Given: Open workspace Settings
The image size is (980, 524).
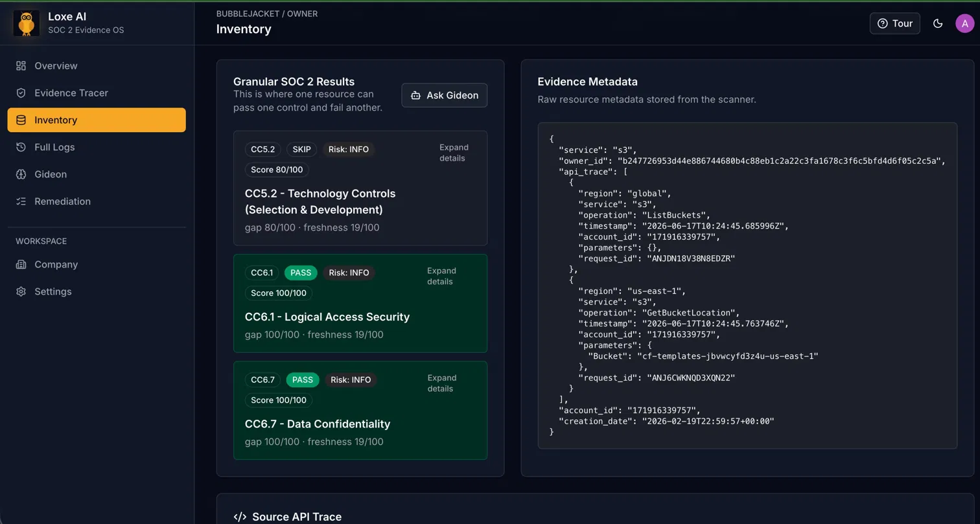Looking at the screenshot, I should [97, 291].
